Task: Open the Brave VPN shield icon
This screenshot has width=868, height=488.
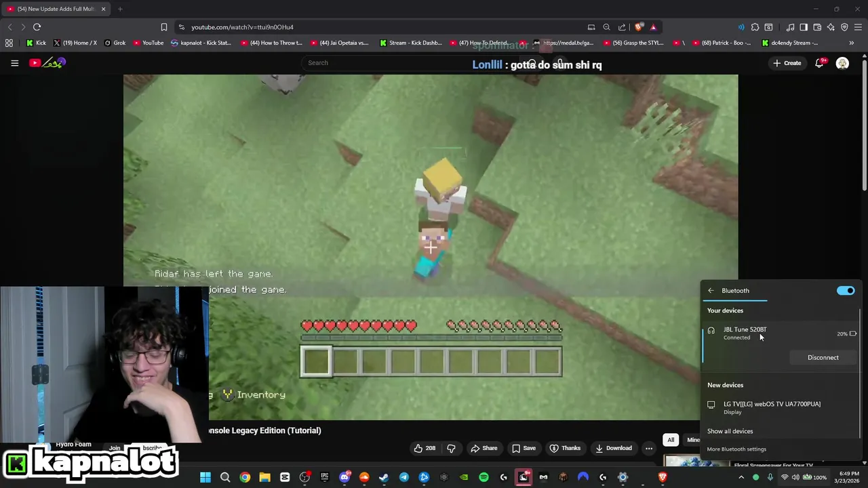Action: (844, 27)
